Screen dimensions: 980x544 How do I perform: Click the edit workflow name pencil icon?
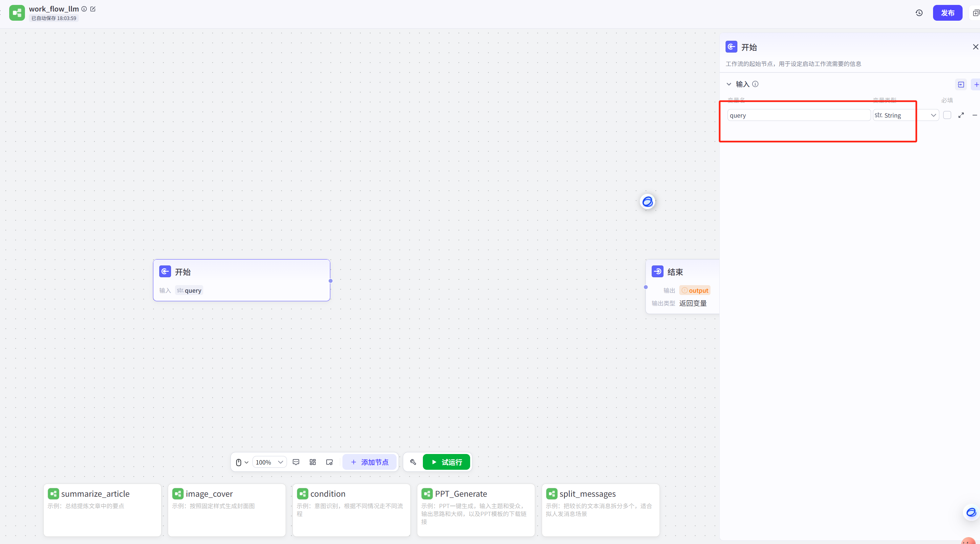[x=93, y=9]
